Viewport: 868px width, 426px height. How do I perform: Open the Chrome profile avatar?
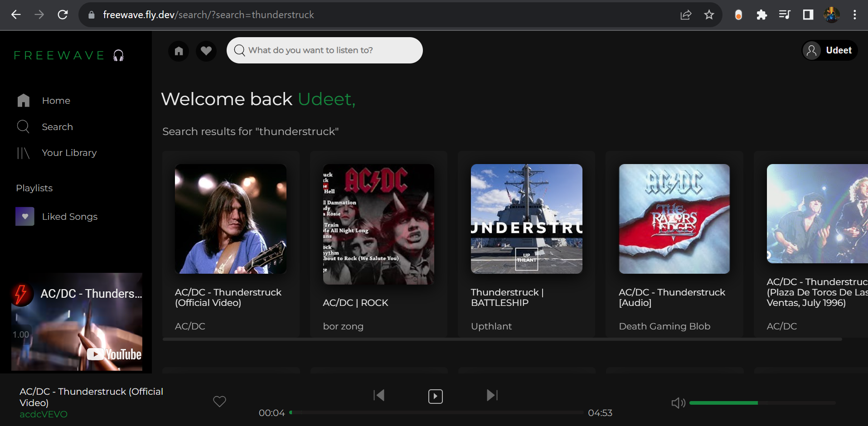click(x=832, y=15)
